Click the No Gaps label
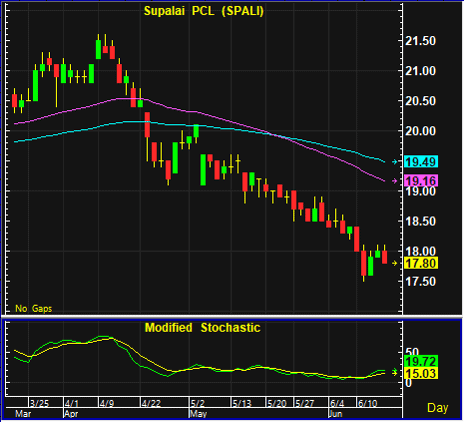464x422 pixels. pos(34,308)
